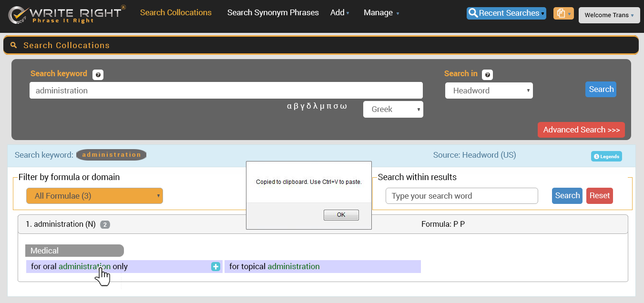Click the red Reset button
644x303 pixels.
(599, 196)
